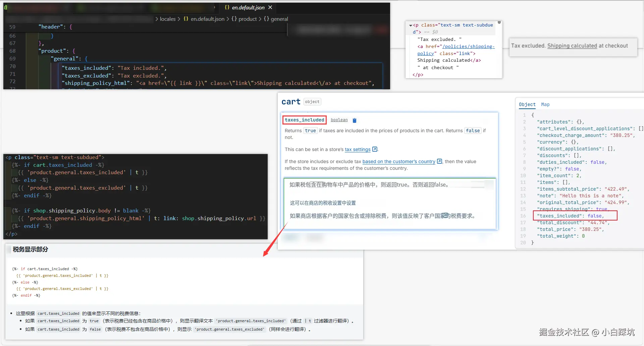Viewport: 644px width, 346px height.
Task: Click the 'cart' heading in the docs
Action: tap(291, 102)
